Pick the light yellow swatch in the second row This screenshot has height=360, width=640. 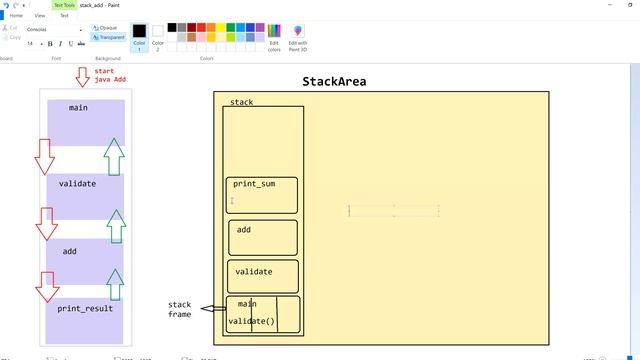pyautogui.click(x=221, y=37)
